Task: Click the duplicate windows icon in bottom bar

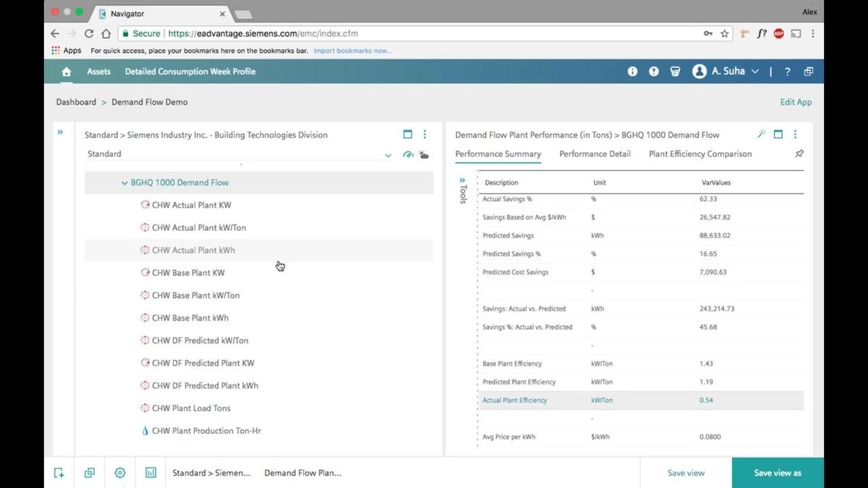Action: pos(90,473)
